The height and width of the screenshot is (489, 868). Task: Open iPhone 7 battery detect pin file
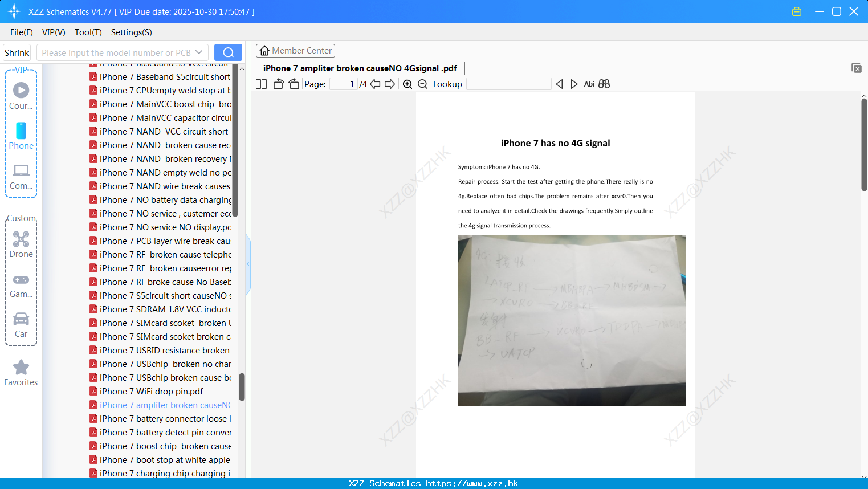(160, 433)
